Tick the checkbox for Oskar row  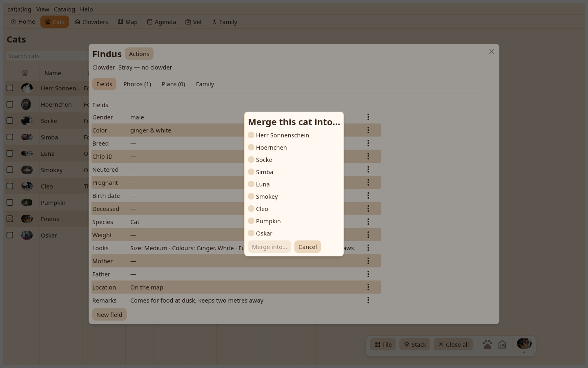pyautogui.click(x=10, y=235)
